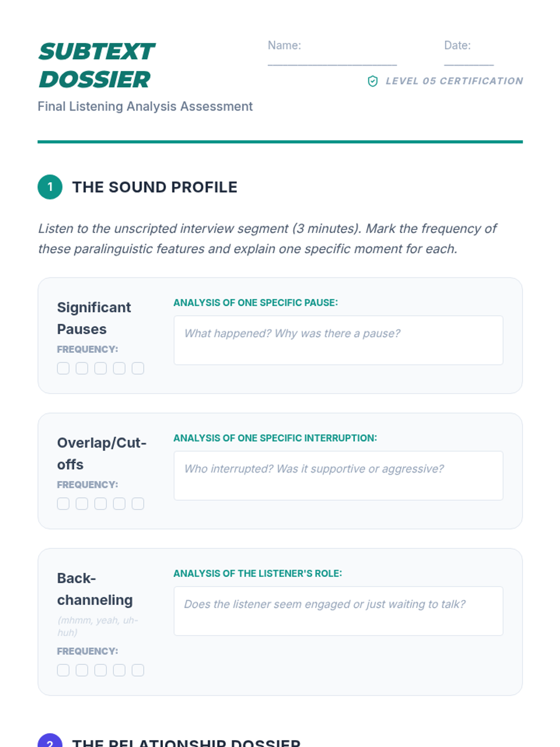Click the purple section number 2 badge

click(50, 740)
